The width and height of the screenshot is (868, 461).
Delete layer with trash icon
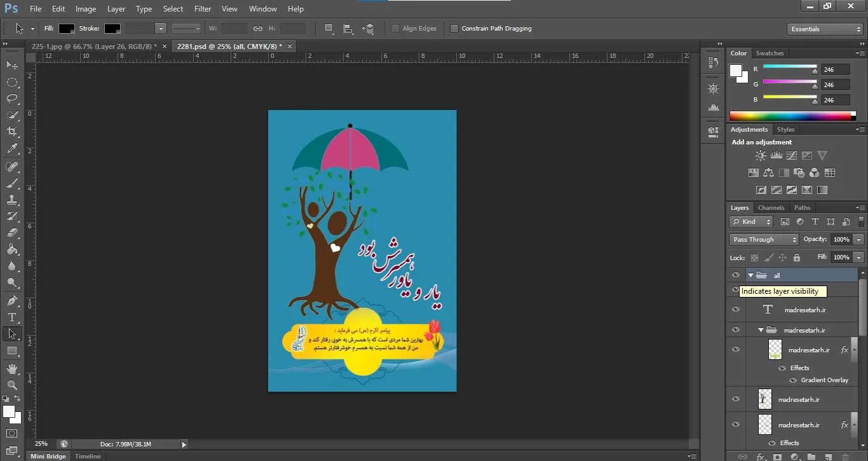point(845,457)
